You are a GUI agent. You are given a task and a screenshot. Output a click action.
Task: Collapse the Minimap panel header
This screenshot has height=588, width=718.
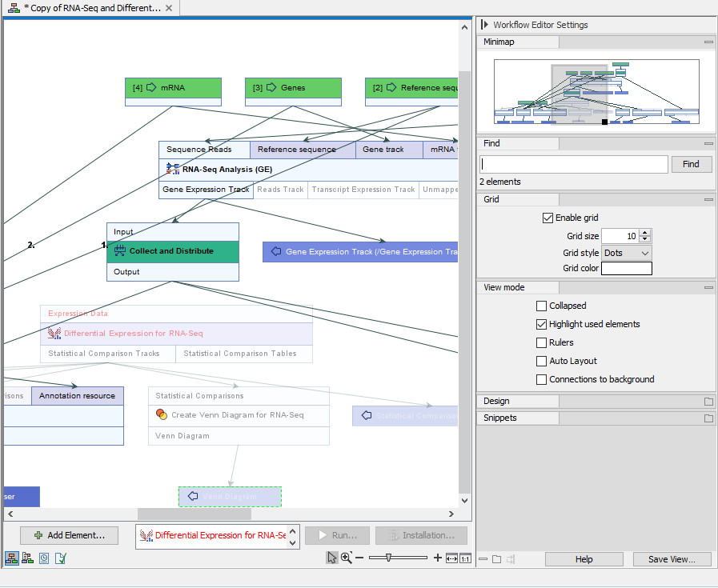click(x=708, y=42)
